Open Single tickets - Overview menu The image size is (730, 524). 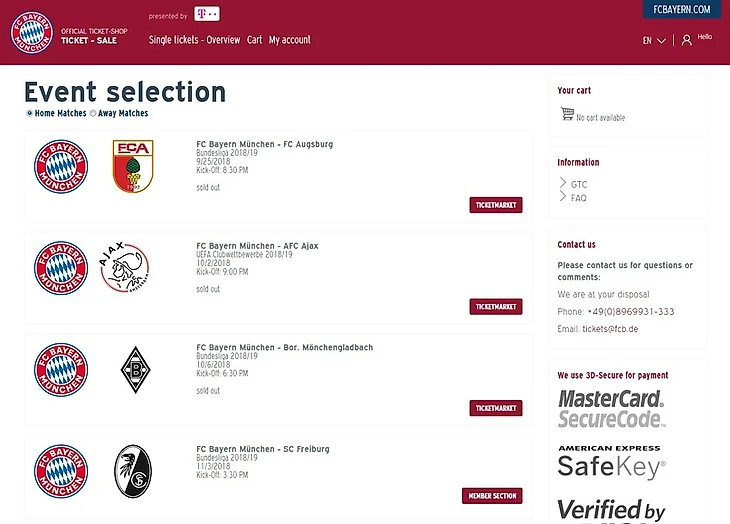click(x=194, y=40)
